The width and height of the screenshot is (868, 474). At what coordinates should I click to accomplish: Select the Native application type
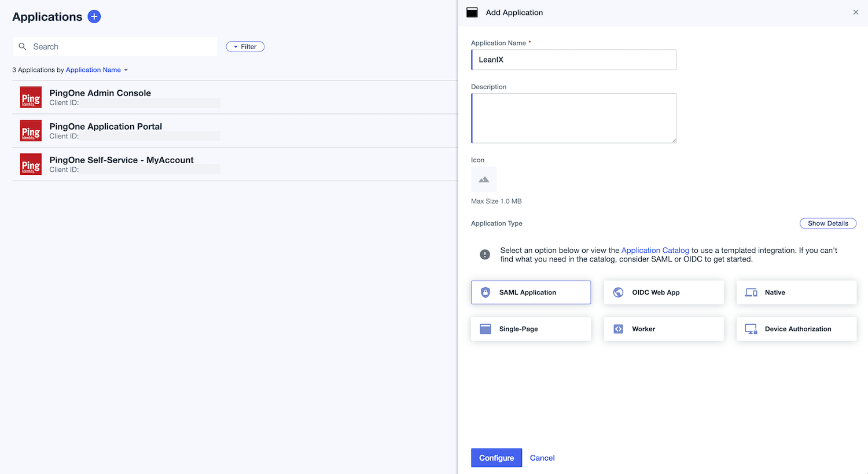point(796,292)
